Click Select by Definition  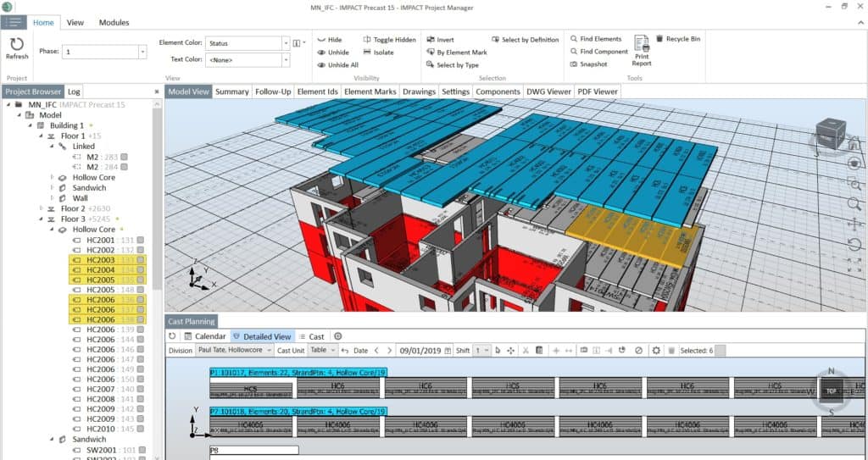(x=526, y=39)
